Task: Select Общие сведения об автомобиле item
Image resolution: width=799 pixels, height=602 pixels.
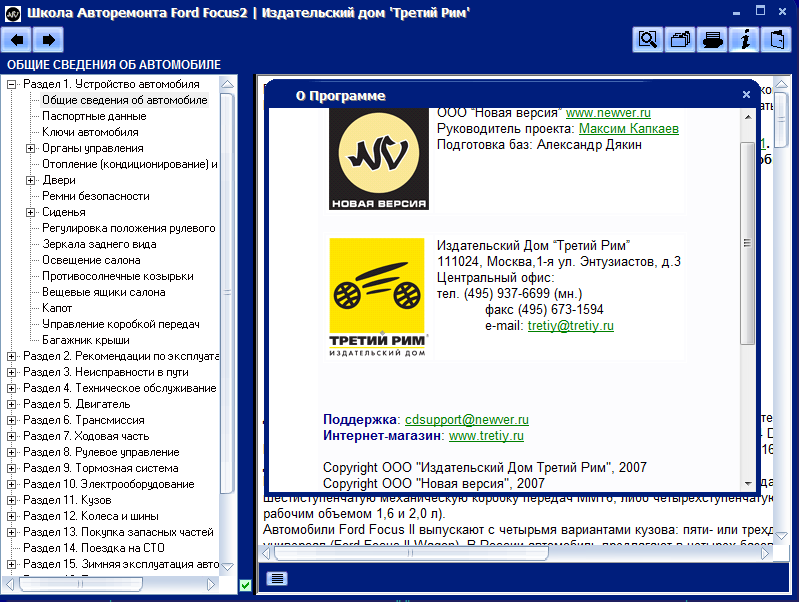Action: pos(124,100)
